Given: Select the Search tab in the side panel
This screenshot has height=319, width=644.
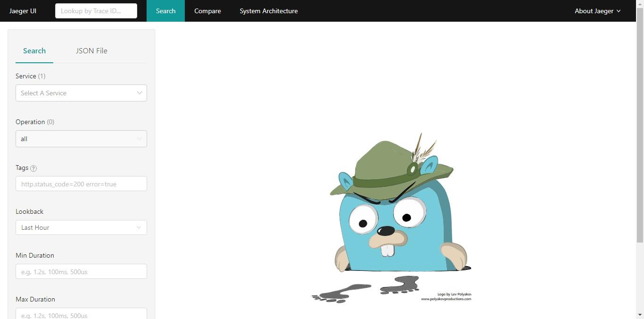Looking at the screenshot, I should pos(34,50).
